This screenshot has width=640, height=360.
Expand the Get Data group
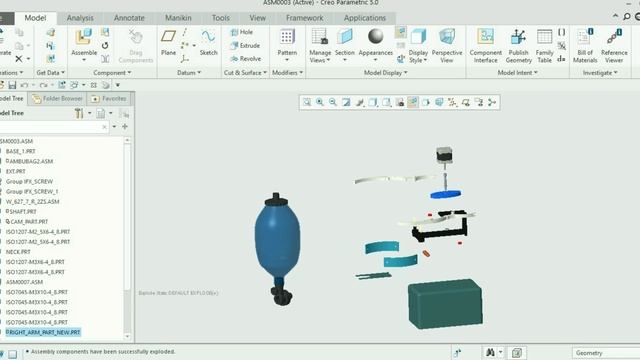coord(51,73)
